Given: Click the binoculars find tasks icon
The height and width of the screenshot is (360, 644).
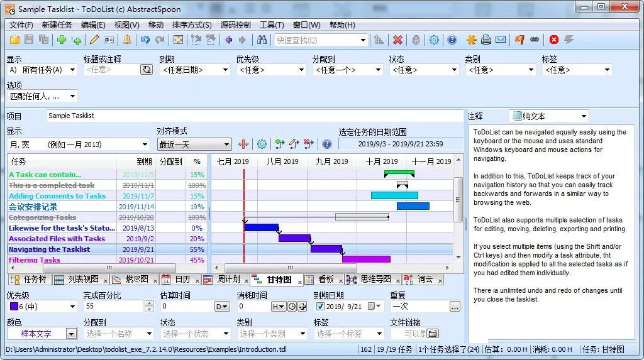Looking at the screenshot, I should click(x=262, y=40).
